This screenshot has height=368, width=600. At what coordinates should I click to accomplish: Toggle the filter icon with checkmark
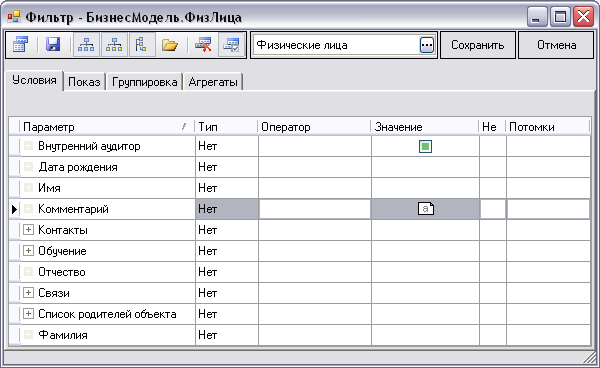(x=232, y=45)
